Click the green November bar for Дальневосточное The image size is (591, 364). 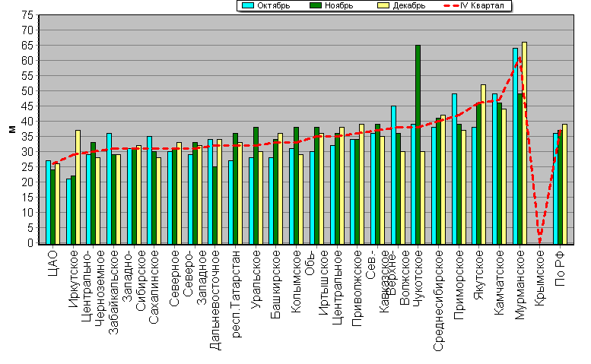pos(214,205)
